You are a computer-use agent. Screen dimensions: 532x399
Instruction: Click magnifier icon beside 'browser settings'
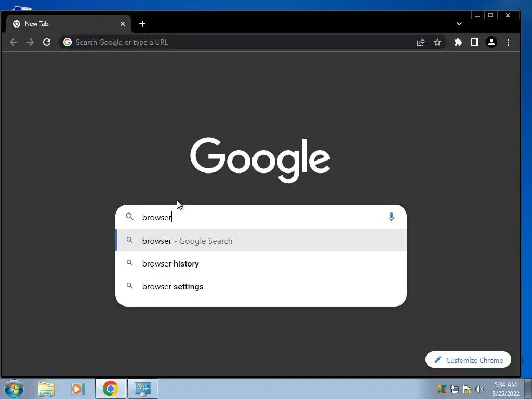(129, 286)
